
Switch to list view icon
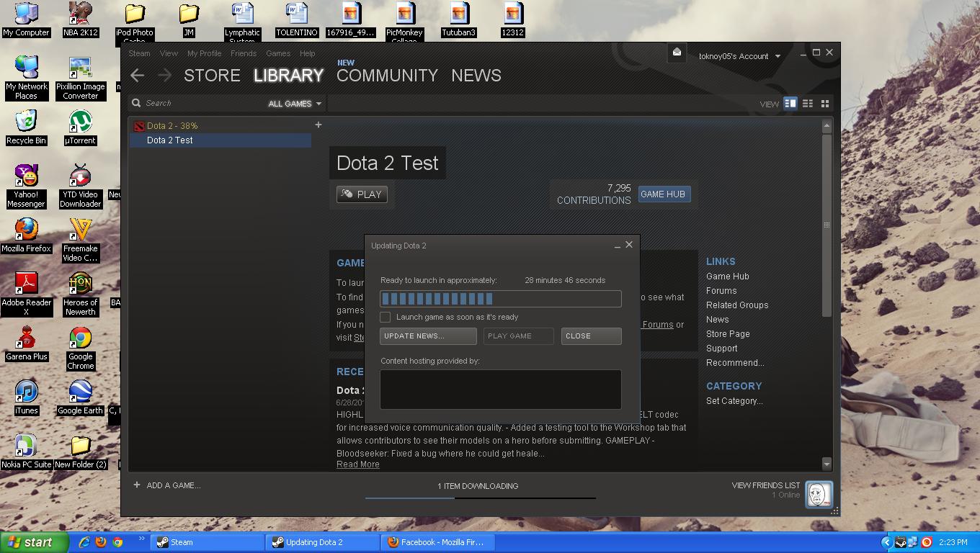[808, 104]
